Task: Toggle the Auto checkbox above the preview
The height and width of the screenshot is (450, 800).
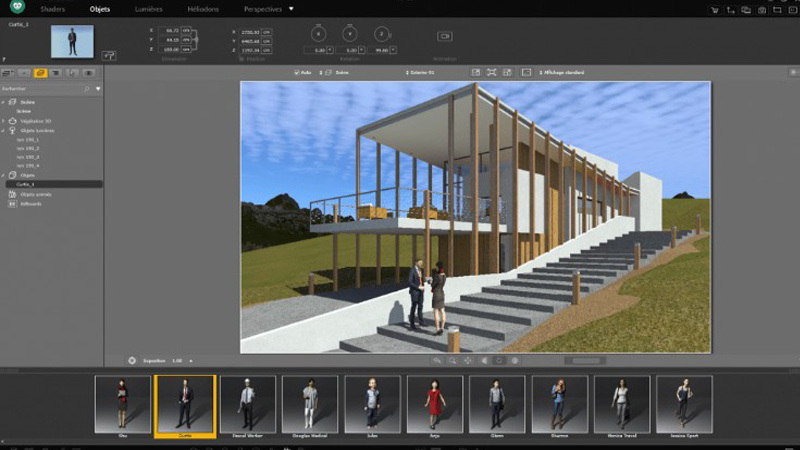Action: tap(296, 72)
